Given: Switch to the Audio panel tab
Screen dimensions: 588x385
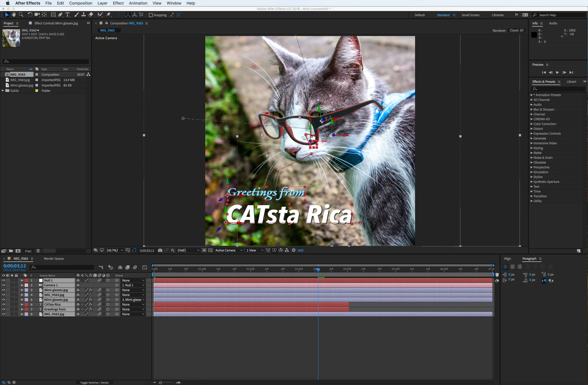Looking at the screenshot, I should click(553, 23).
